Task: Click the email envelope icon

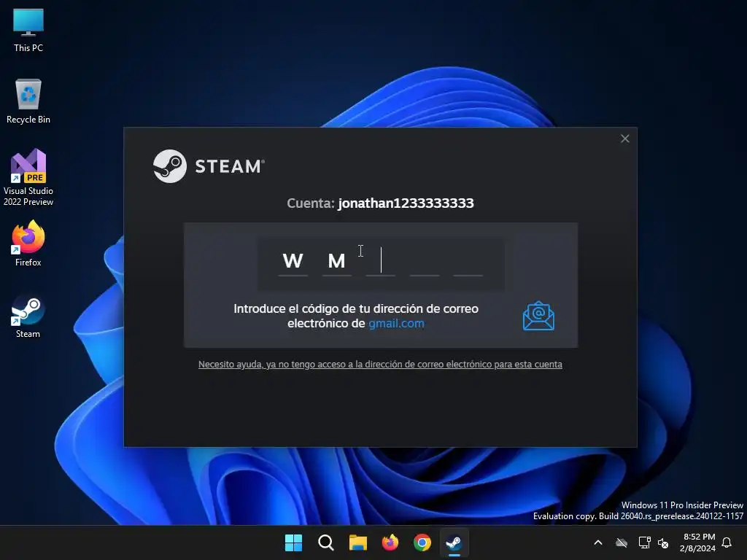Action: pos(538,316)
